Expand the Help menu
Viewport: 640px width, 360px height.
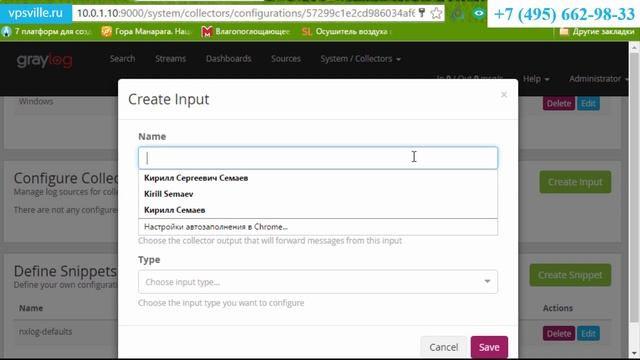(x=536, y=79)
